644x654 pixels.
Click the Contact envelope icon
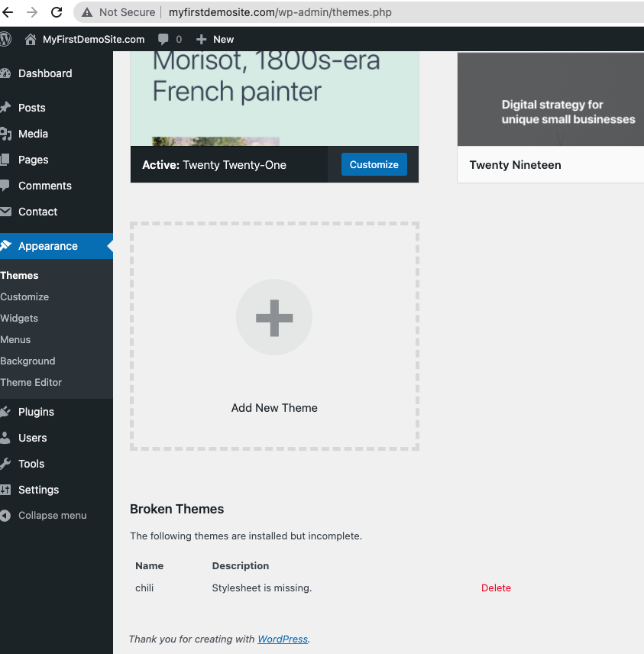[5, 212]
